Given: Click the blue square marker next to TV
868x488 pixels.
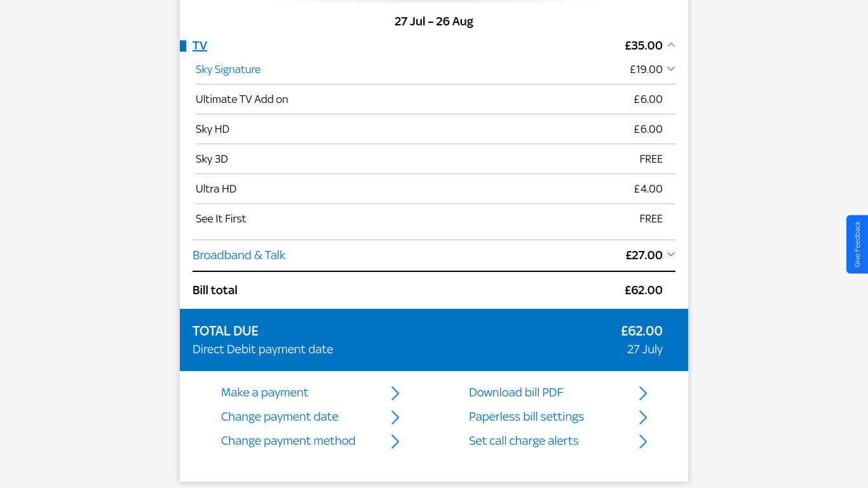Looking at the screenshot, I should point(183,45).
